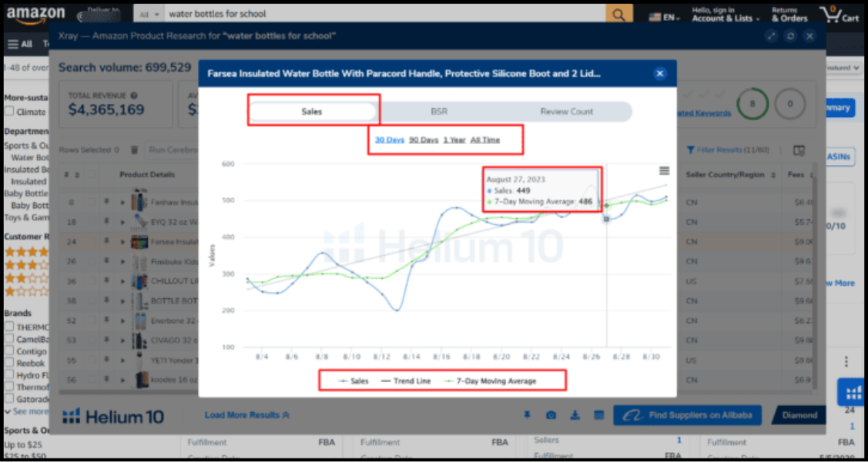Click the pin icon in Xray footer

coord(528,416)
